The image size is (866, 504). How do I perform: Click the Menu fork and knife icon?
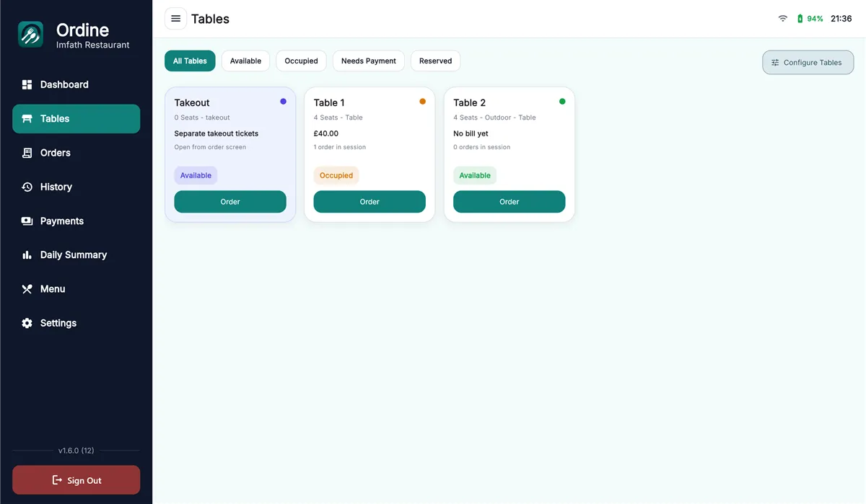(x=27, y=289)
